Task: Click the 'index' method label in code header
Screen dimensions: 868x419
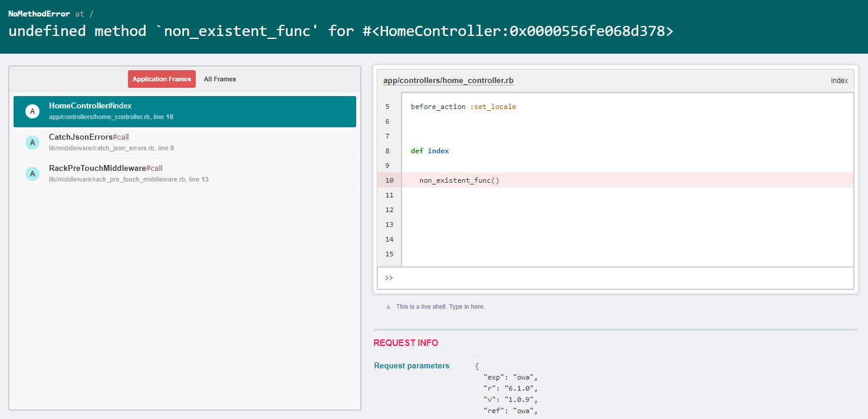Action: (839, 81)
